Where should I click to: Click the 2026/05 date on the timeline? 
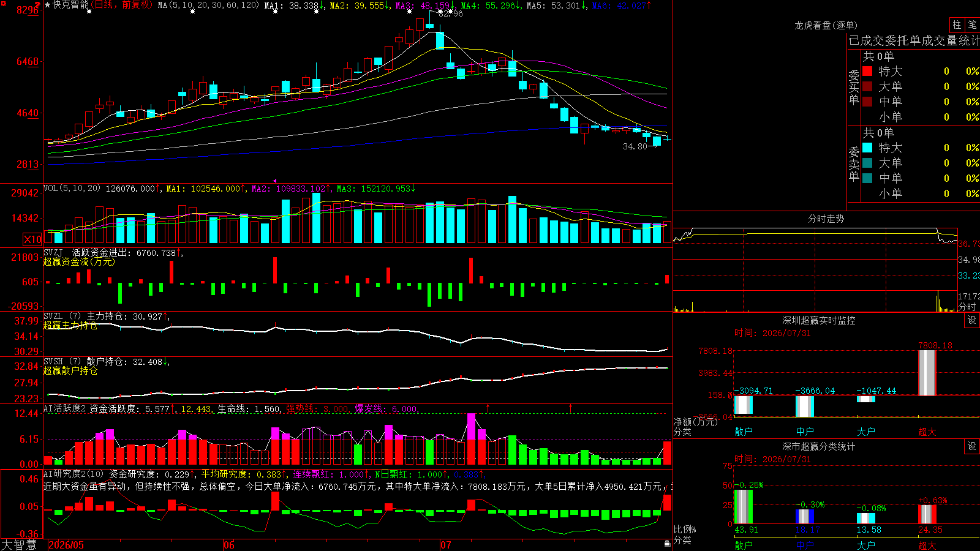pyautogui.click(x=66, y=545)
